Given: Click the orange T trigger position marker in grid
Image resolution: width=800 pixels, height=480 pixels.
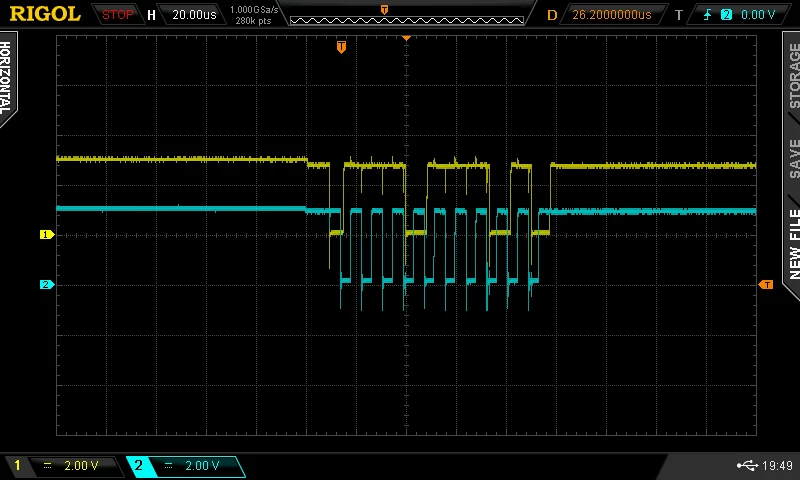Looking at the screenshot, I should click(x=341, y=47).
